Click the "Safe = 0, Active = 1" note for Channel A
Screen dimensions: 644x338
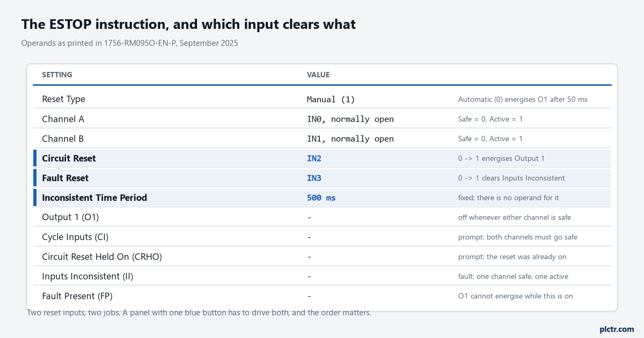491,119
